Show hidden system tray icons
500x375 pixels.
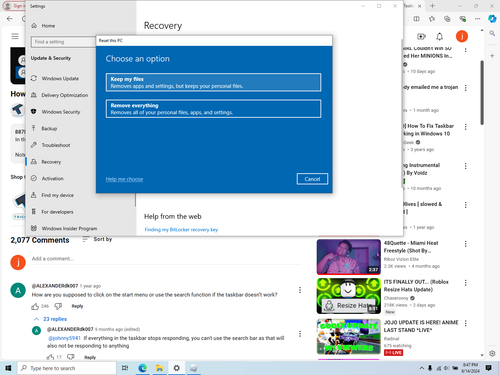tap(422, 368)
